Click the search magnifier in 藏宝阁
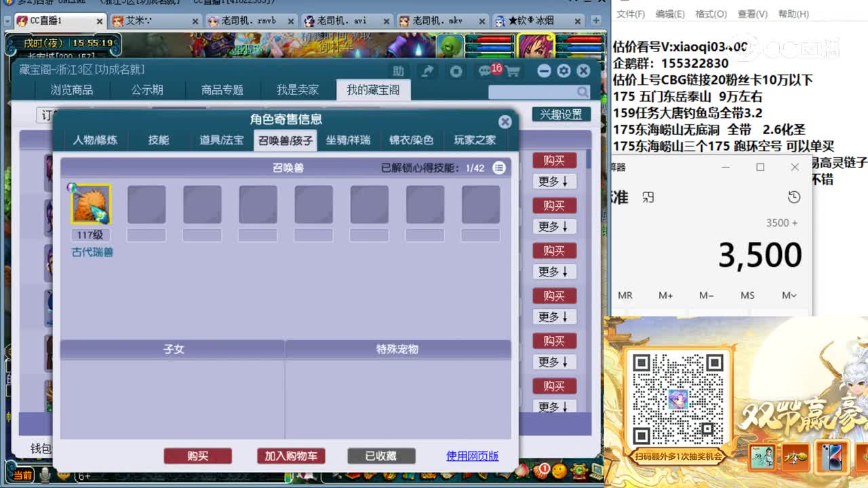Image resolution: width=868 pixels, height=488 pixels. point(583,91)
